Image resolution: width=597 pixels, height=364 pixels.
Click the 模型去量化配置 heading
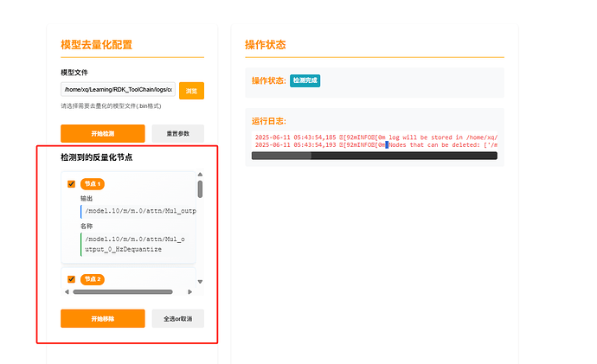click(96, 44)
